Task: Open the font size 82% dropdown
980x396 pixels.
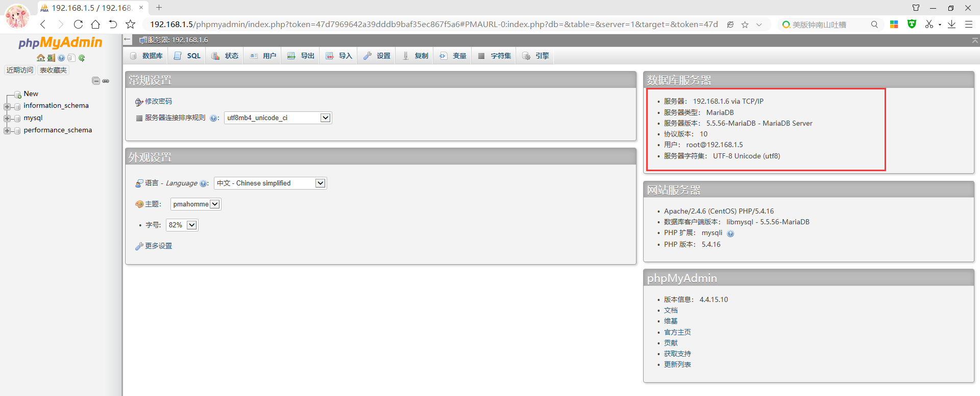Action: tap(182, 225)
